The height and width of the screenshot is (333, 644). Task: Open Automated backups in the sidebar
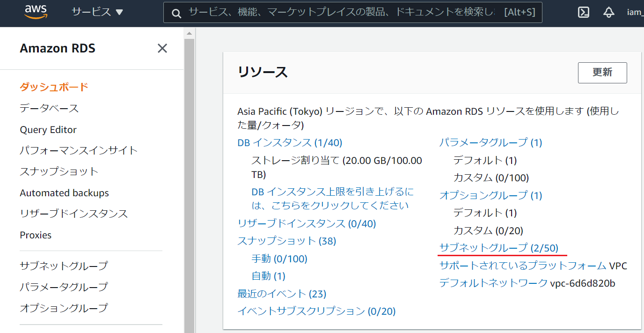coord(64,193)
